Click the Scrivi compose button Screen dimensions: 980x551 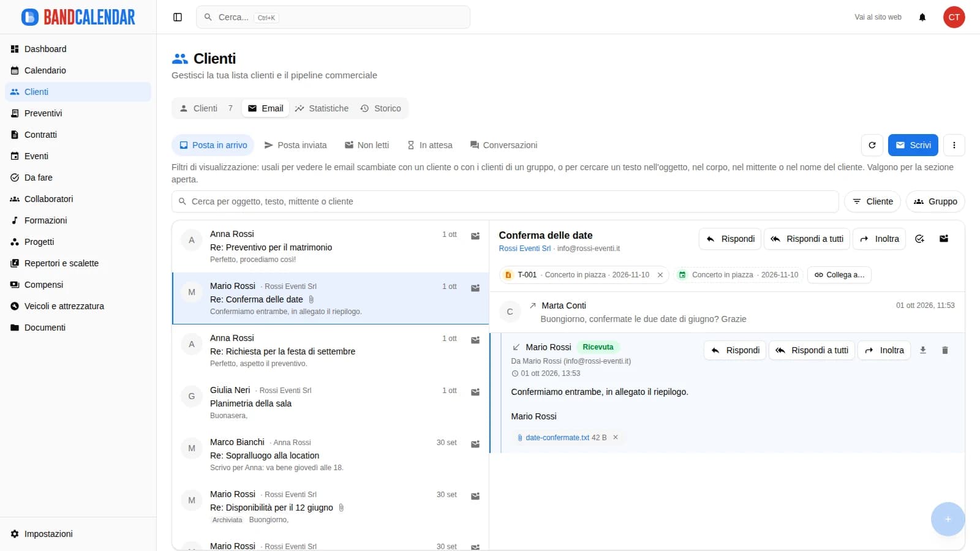point(913,145)
